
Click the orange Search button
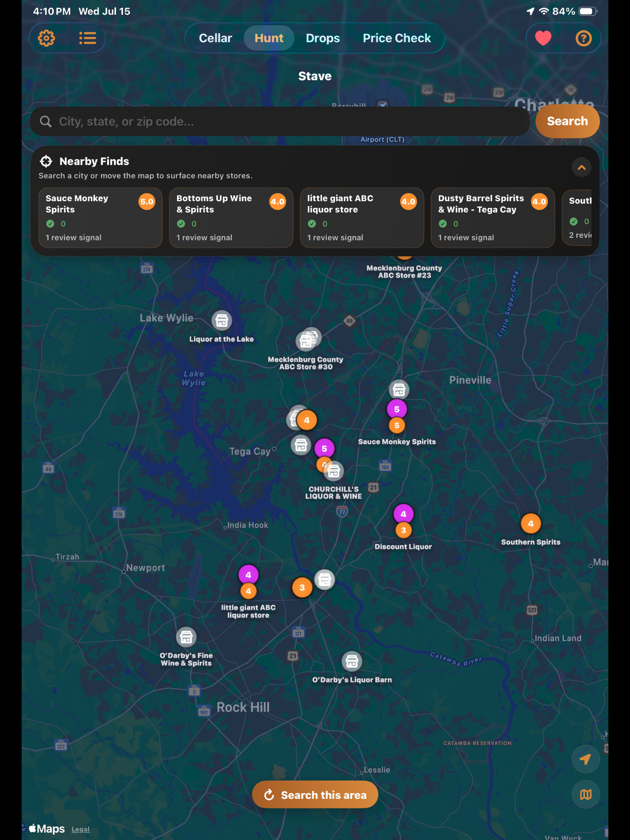point(567,121)
